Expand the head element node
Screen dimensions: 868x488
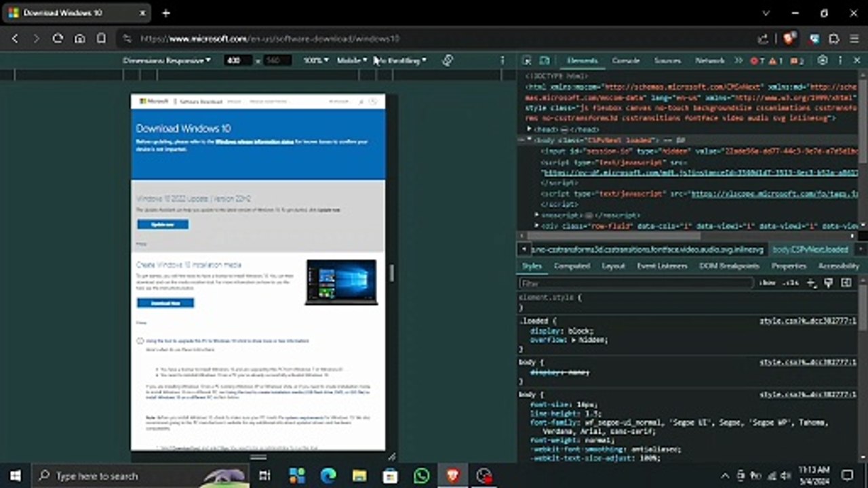click(531, 129)
